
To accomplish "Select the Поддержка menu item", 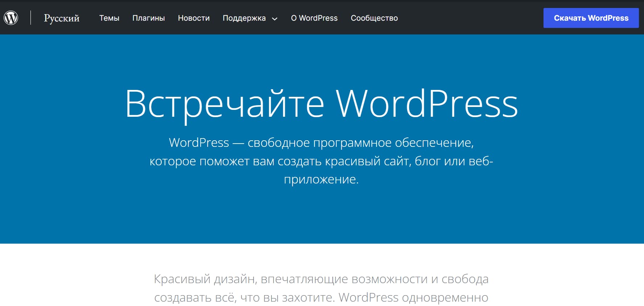I will pyautogui.click(x=244, y=18).
